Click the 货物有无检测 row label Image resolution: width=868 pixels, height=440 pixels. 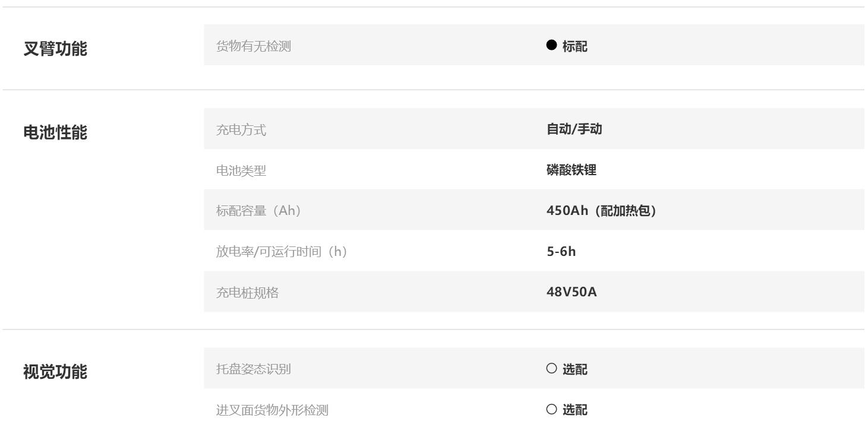click(254, 46)
